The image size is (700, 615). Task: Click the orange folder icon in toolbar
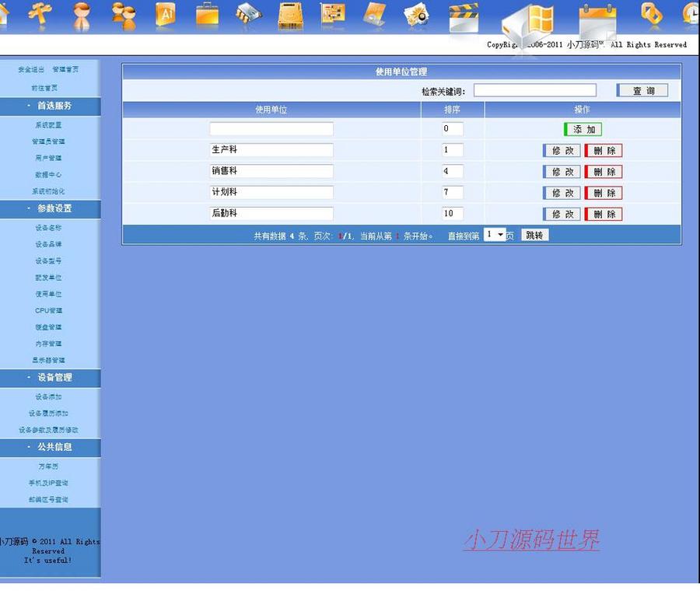point(207,16)
